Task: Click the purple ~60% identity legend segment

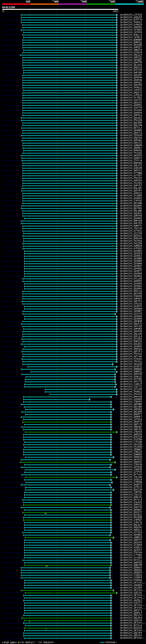Action: (x=73, y=4)
